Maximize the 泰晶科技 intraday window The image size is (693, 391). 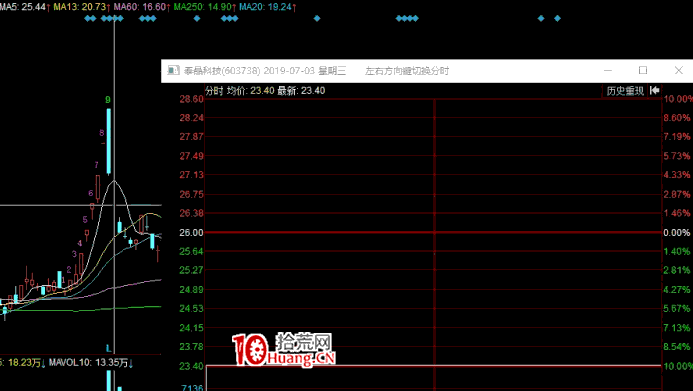pos(643,71)
